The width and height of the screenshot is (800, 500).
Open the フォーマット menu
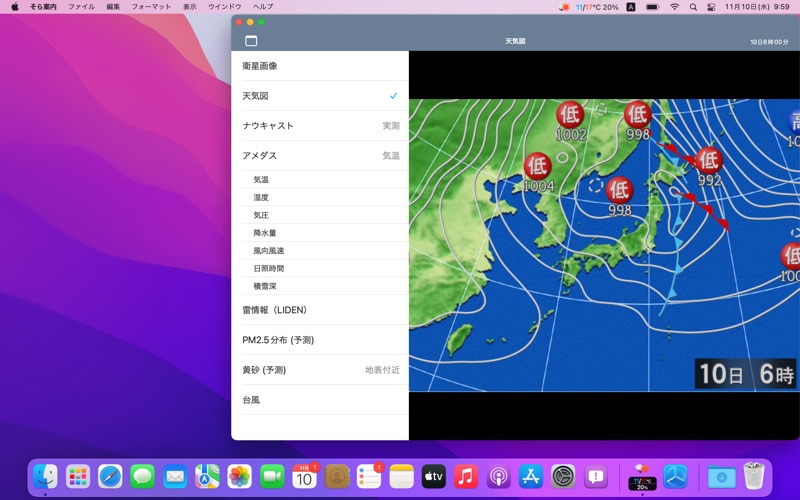[x=151, y=7]
